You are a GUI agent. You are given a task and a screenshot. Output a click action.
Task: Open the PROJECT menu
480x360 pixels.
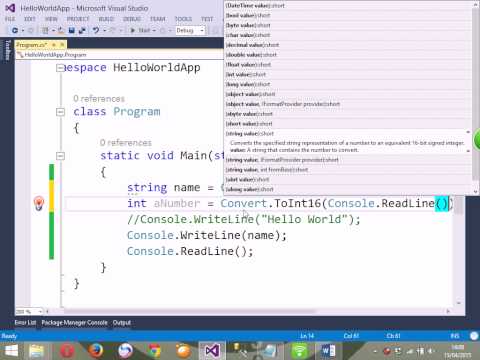[x=78, y=19]
